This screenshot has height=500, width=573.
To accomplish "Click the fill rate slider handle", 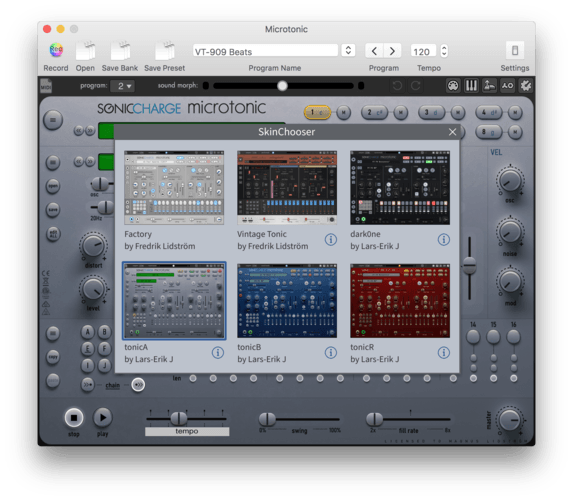I will pos(375,419).
